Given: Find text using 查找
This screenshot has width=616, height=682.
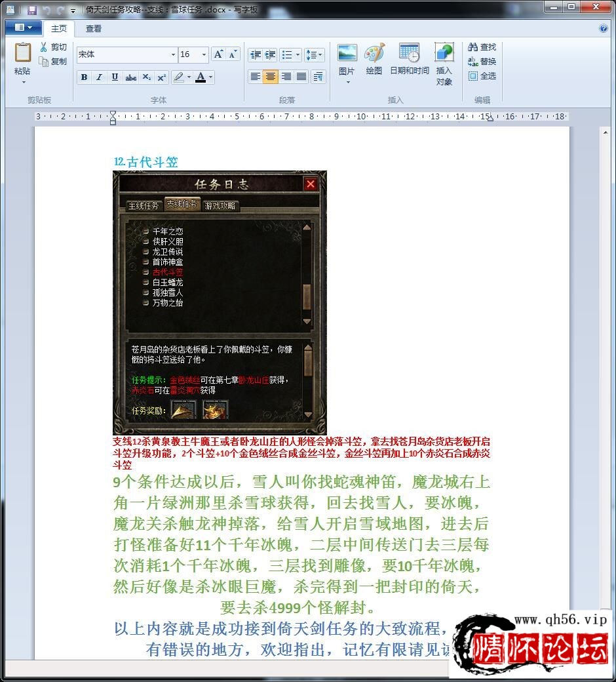Looking at the screenshot, I should pos(482,47).
